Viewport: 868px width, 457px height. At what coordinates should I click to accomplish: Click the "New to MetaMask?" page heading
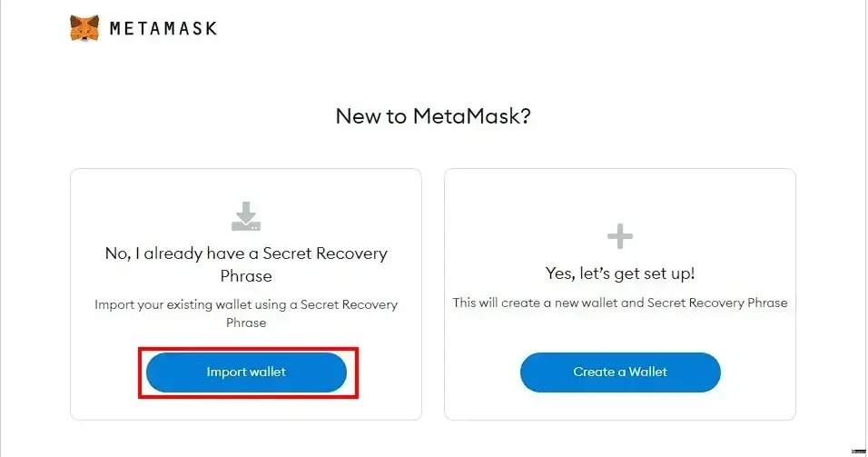(x=433, y=116)
